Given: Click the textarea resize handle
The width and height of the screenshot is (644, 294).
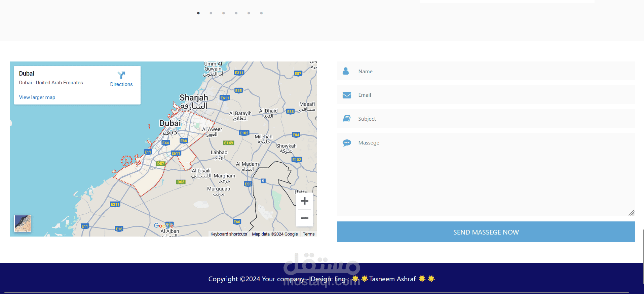Looking at the screenshot, I should [632, 213].
